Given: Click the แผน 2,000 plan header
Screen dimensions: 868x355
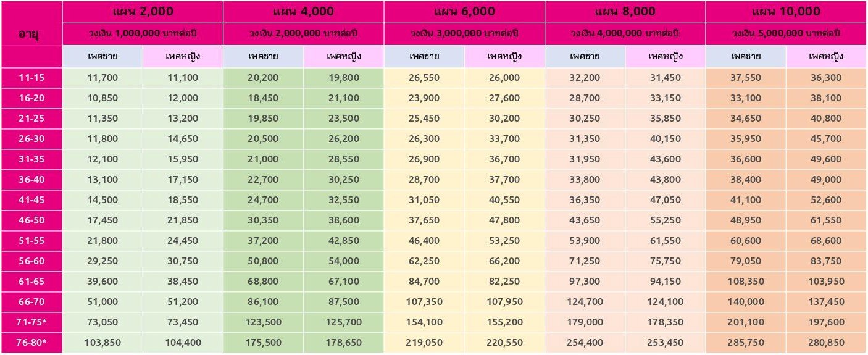Looking at the screenshot, I should [x=143, y=11].
